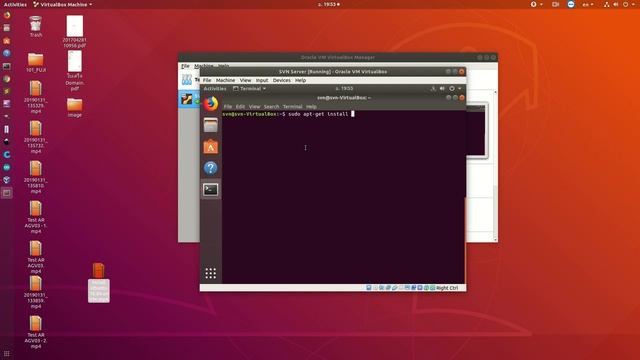Open Files in host Ubuntu dock
The height and width of the screenshot is (360, 640).
(x=7, y=28)
